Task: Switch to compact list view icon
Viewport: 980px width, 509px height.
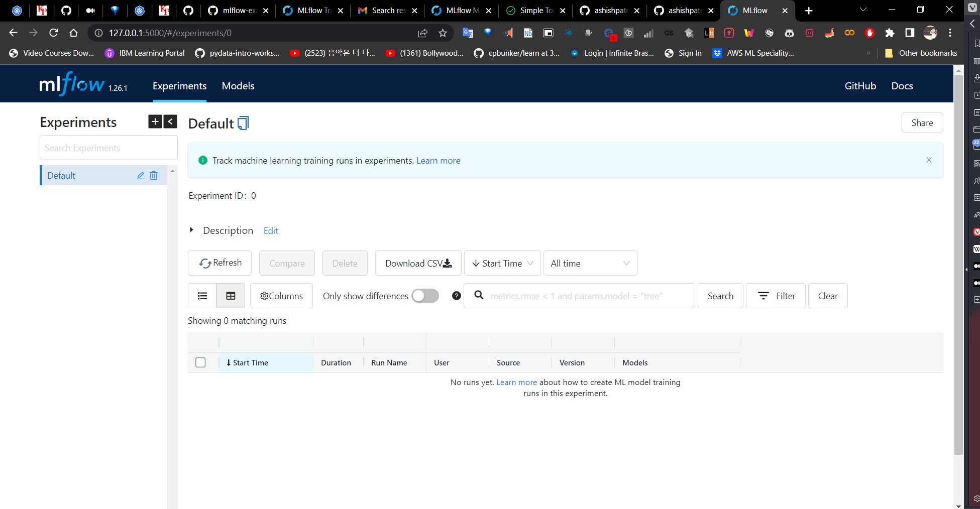Action: 202,296
